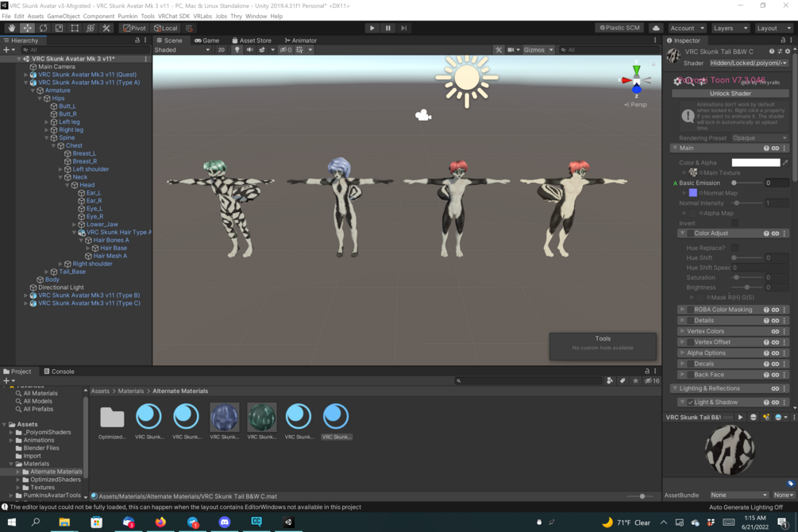The height and width of the screenshot is (532, 798).
Task: Open the VRChat SDK menu
Action: coord(174,17)
